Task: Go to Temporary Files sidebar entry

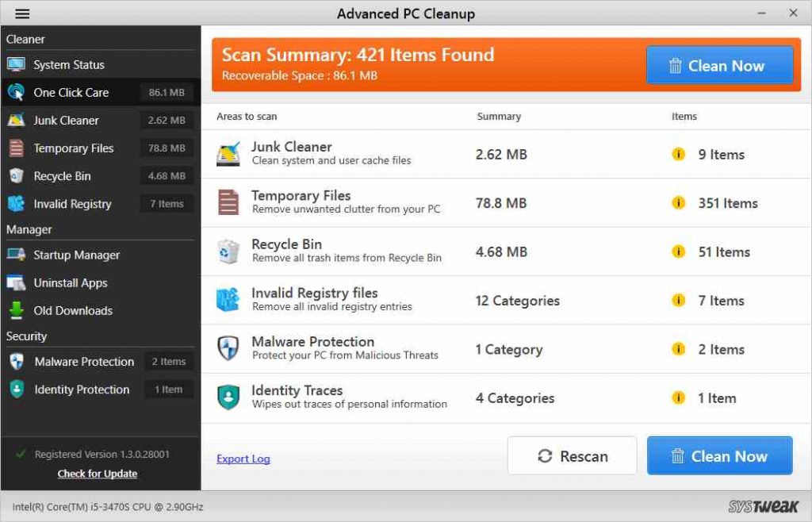Action: tap(101, 148)
